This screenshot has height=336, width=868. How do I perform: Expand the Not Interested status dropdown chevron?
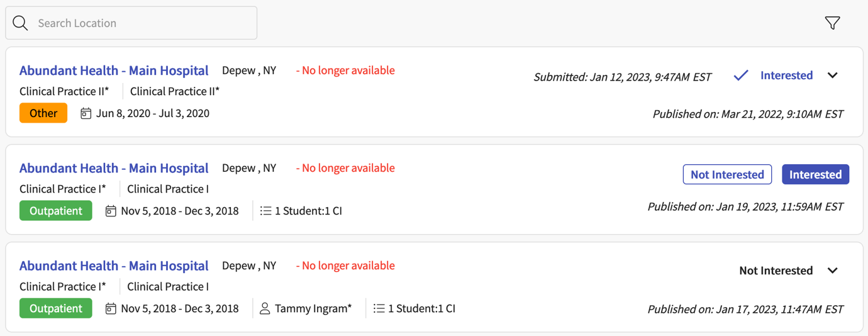(x=833, y=271)
